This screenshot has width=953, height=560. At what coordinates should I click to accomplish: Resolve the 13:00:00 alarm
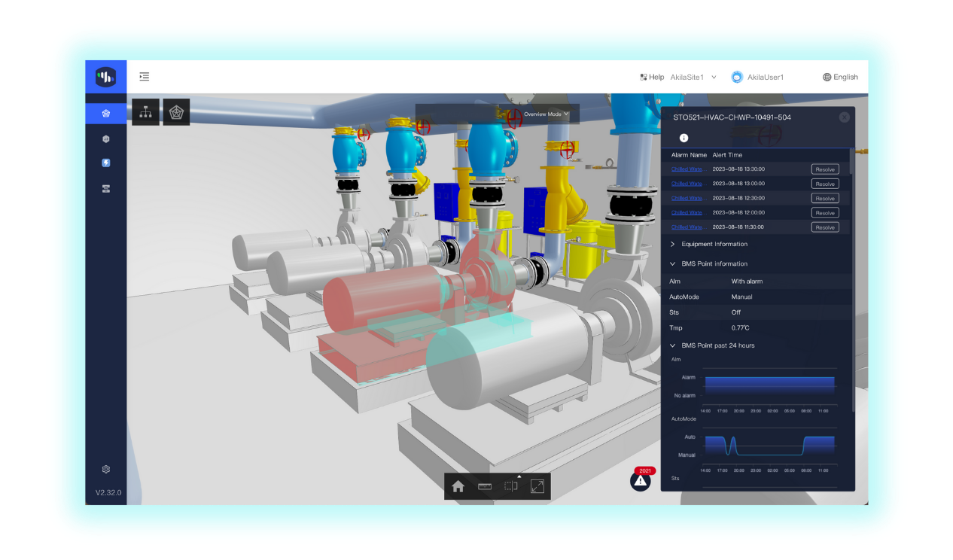(825, 184)
